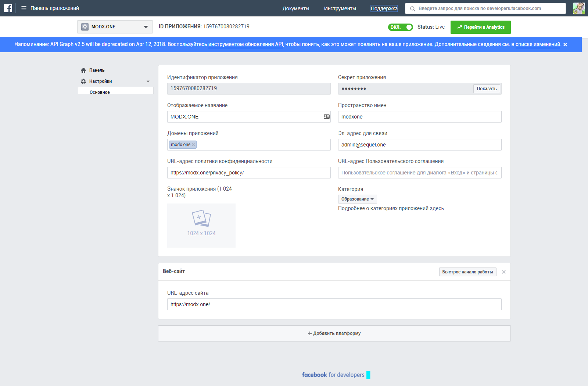Click the Быстрое начало работы button
Screen dimensions: 588x386
click(467, 272)
